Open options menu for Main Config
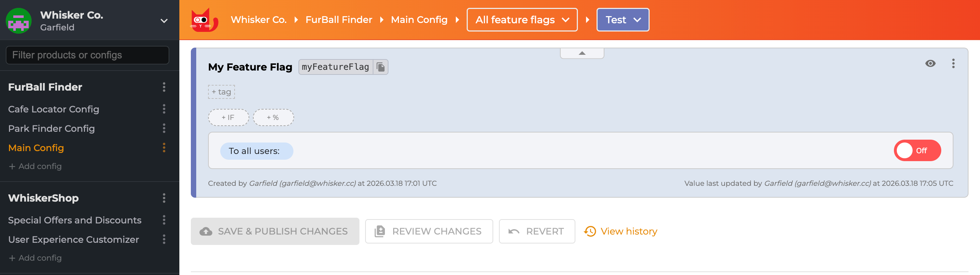This screenshot has height=275, width=980. [x=164, y=148]
